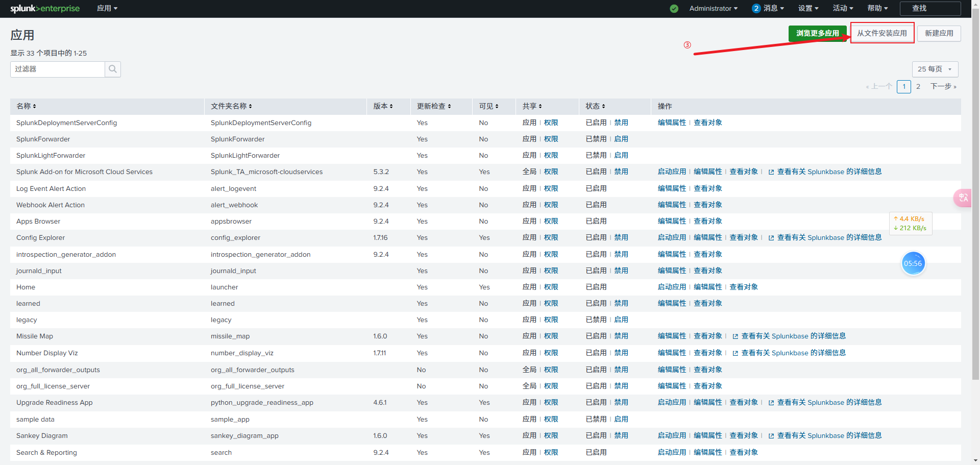Sort by 文件夹名称 column header
The height and width of the screenshot is (465, 980).
click(231, 106)
